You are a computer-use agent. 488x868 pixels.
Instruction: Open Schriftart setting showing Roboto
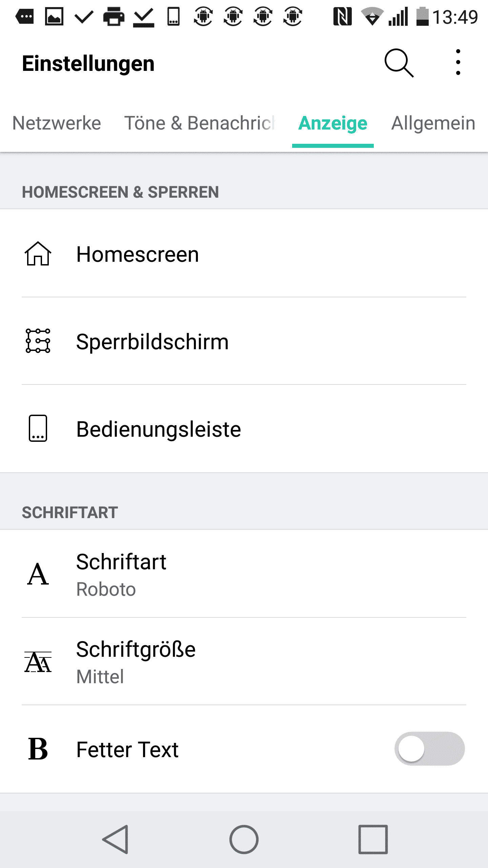click(244, 574)
